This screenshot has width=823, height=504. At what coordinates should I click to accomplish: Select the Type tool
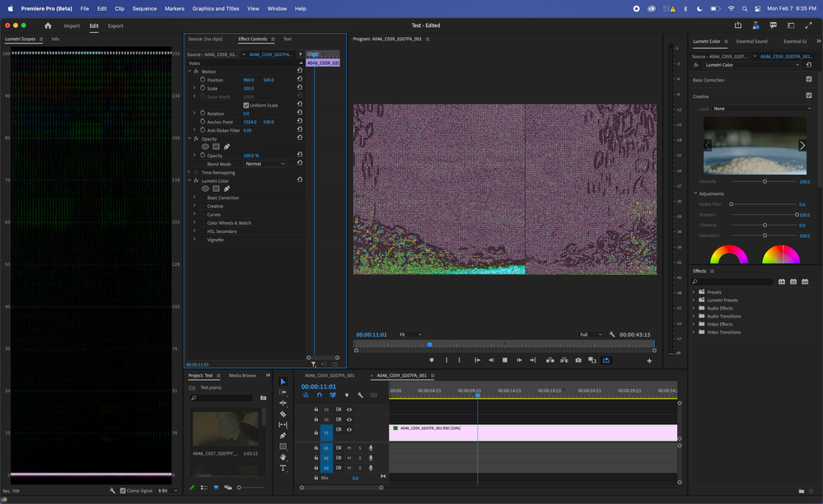(x=283, y=468)
